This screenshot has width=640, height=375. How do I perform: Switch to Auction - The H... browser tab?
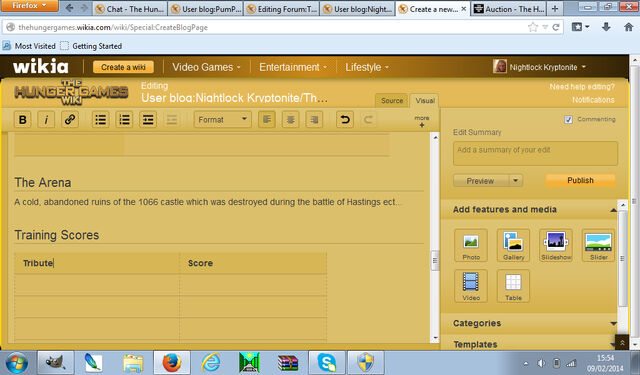[x=509, y=9]
